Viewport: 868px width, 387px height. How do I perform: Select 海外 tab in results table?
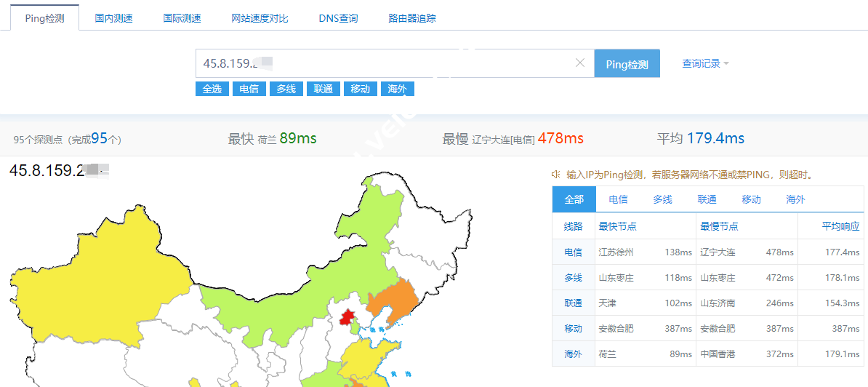pyautogui.click(x=795, y=199)
